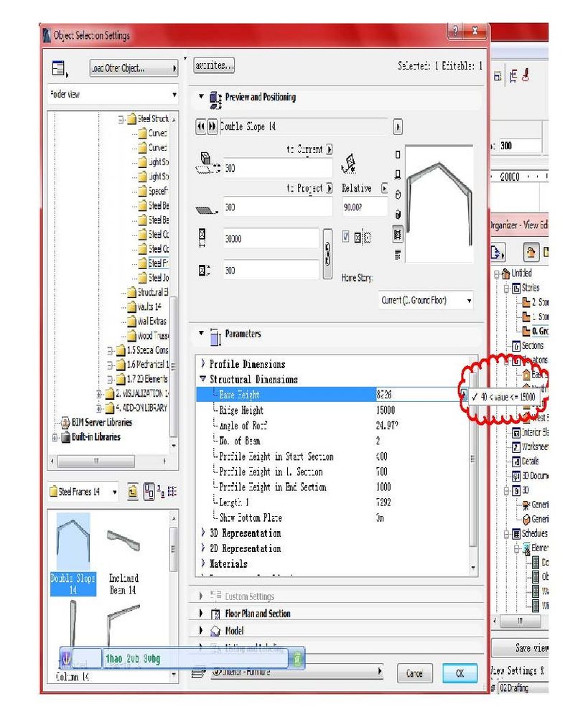Open the Steel Frames 14 folder dropdown
Screen dimensions: 588x717
(83, 492)
